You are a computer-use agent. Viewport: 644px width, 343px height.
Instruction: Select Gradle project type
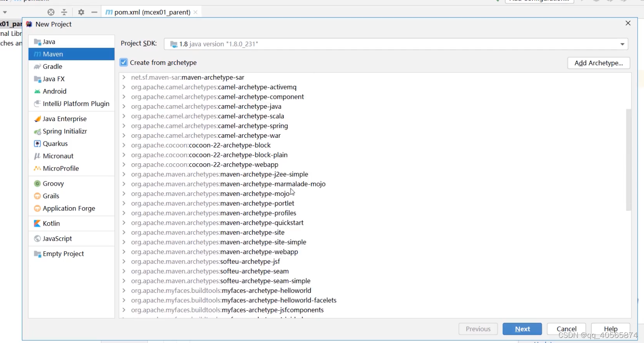[71, 67]
